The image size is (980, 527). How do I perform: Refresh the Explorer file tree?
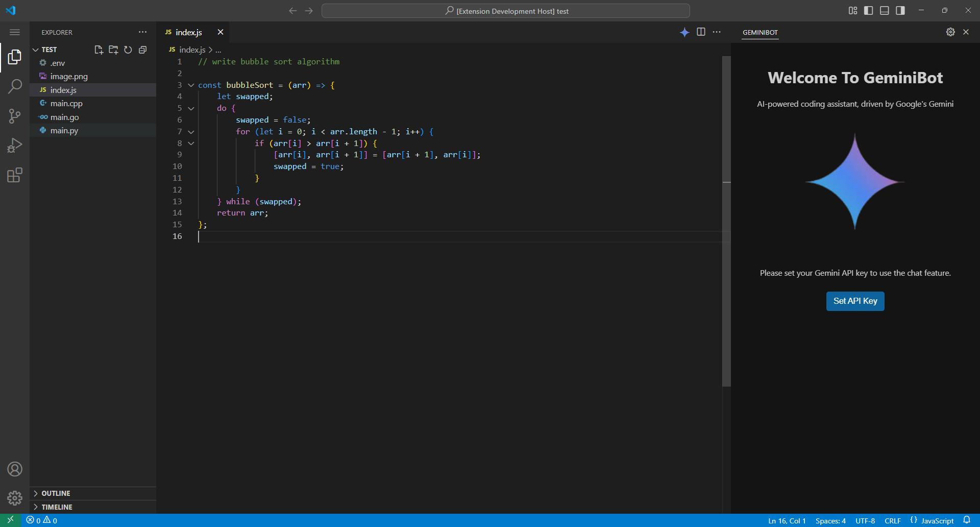click(x=128, y=50)
